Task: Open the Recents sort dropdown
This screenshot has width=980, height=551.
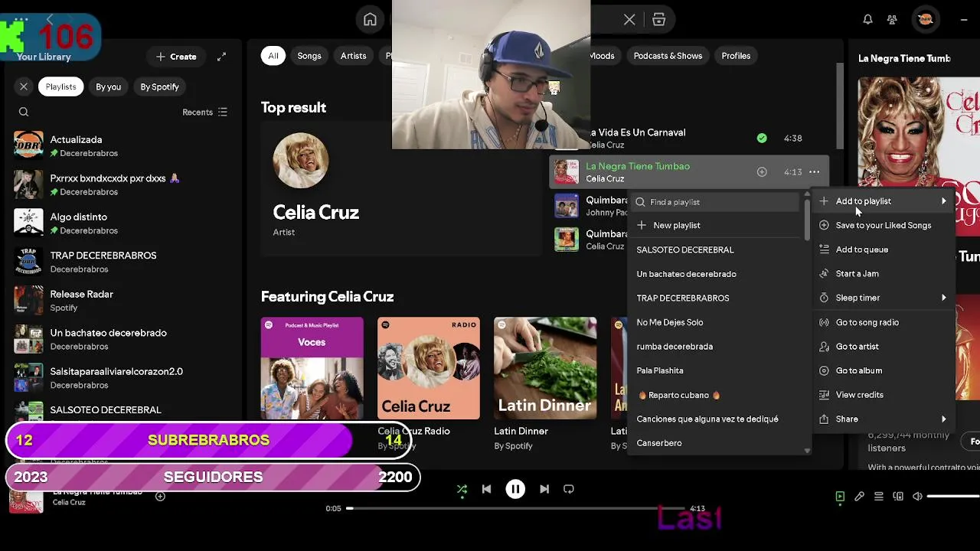Action: (x=204, y=112)
